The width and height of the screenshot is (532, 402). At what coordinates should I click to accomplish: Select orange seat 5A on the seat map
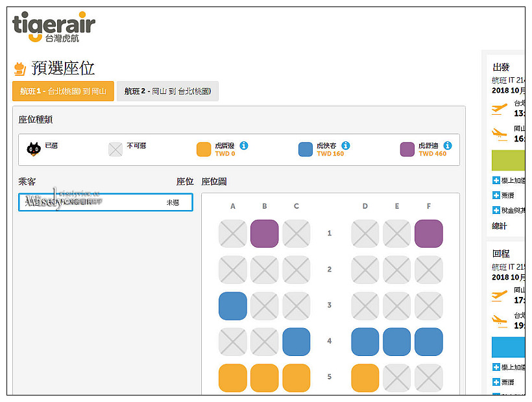233,377
